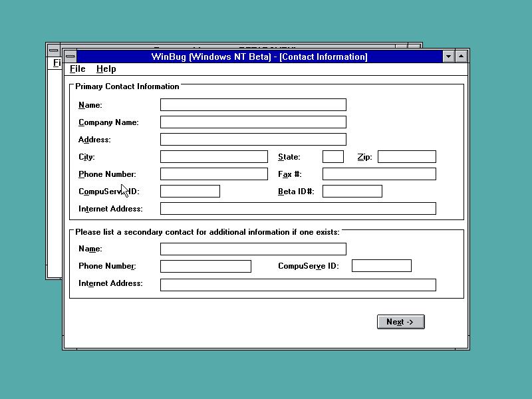Focus the primary CompuServe ID box
The image size is (532, 399).
point(190,192)
